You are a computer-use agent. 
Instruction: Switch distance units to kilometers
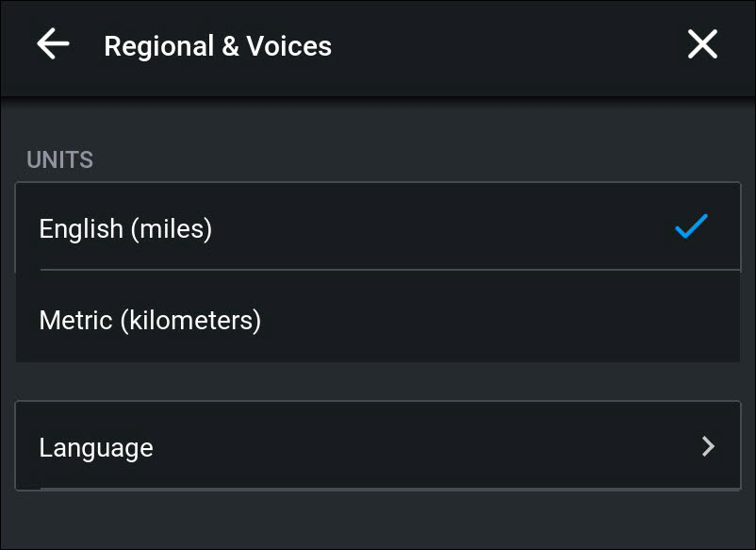tap(377, 320)
